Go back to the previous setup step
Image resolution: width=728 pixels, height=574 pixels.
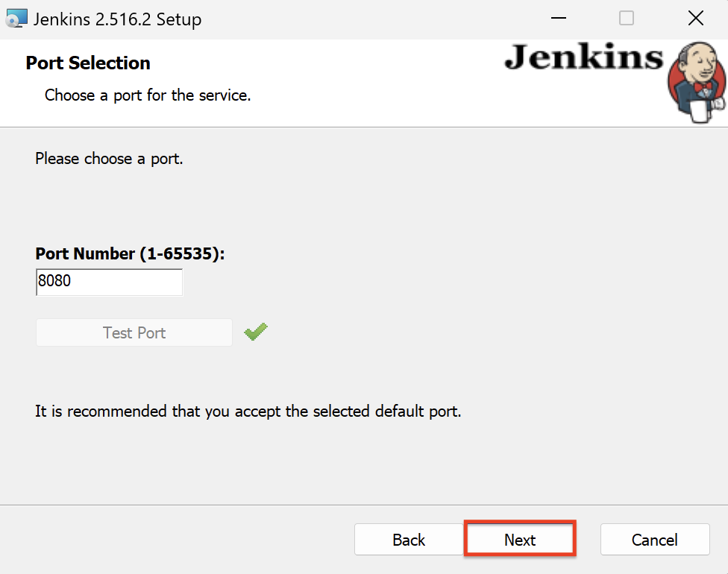coord(409,539)
